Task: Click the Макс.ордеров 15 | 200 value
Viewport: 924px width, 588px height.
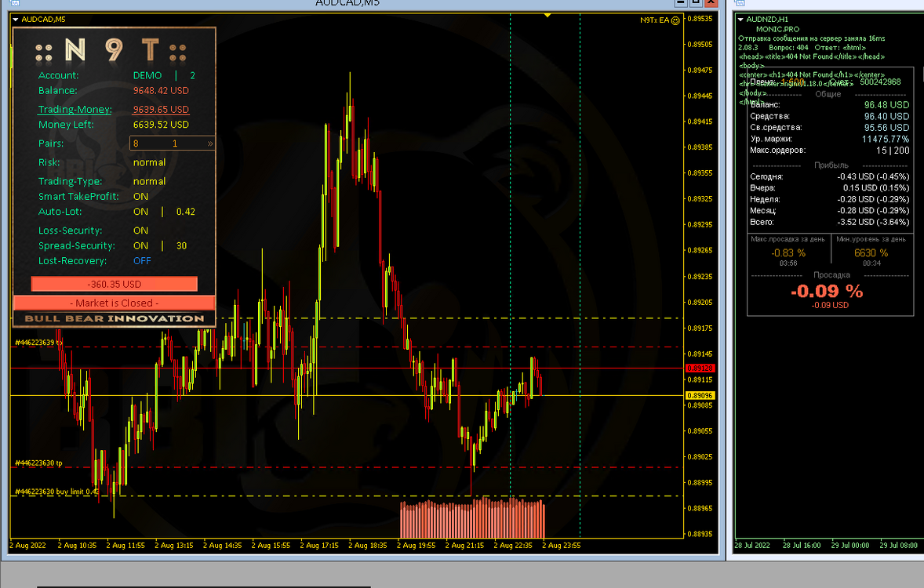Action: tap(892, 151)
